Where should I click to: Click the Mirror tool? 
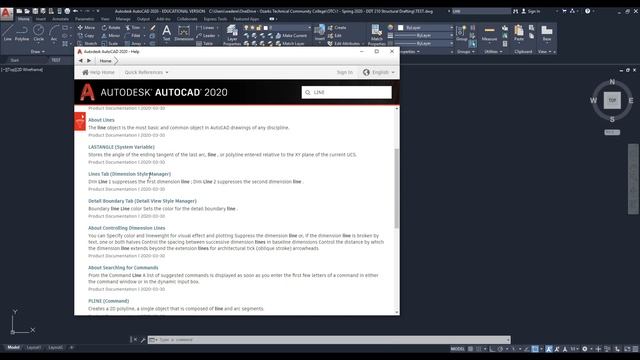click(x=111, y=36)
